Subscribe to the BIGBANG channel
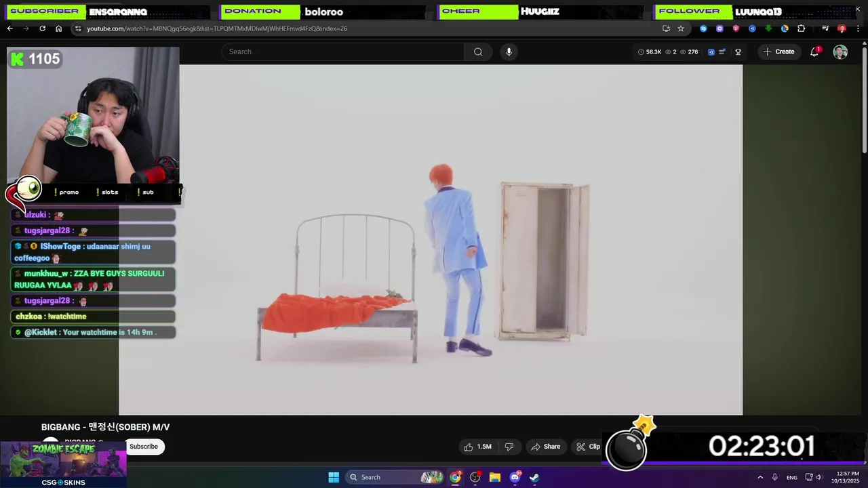The height and width of the screenshot is (488, 868). point(144,447)
